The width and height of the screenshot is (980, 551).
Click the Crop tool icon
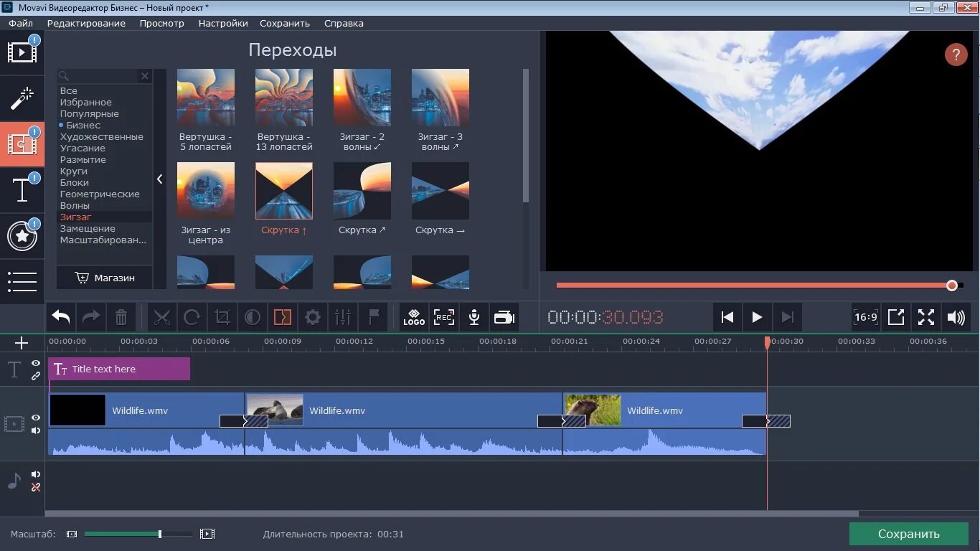[x=222, y=317]
